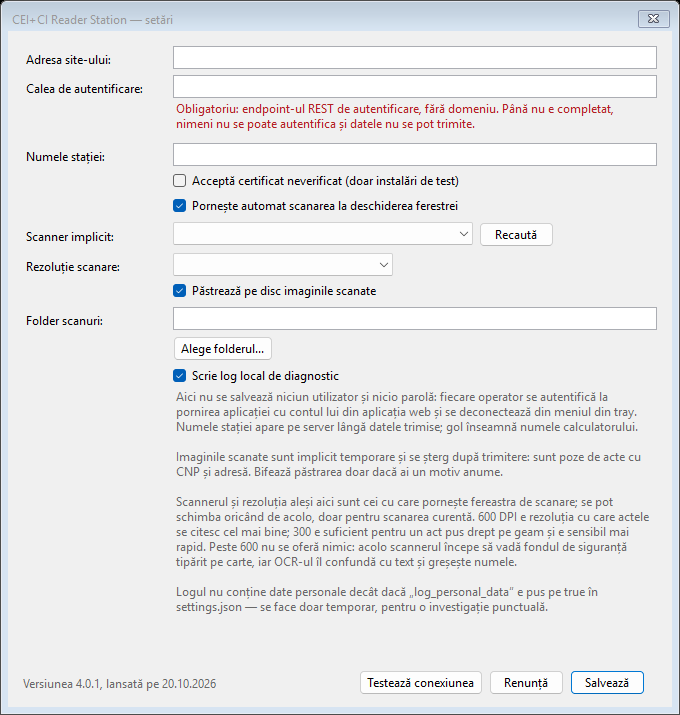Viewport: 680px width, 715px height.
Task: Focus the Calea de autentificare field
Action: (x=415, y=87)
